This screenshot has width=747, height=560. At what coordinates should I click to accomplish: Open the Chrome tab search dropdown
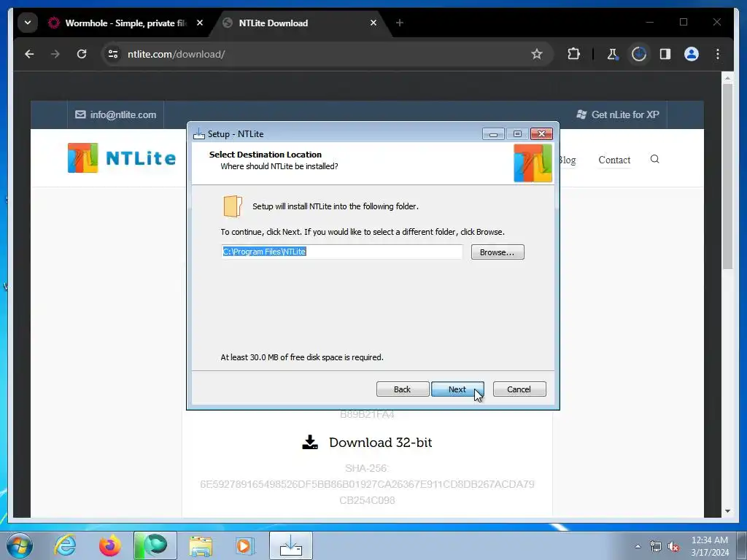pyautogui.click(x=28, y=23)
